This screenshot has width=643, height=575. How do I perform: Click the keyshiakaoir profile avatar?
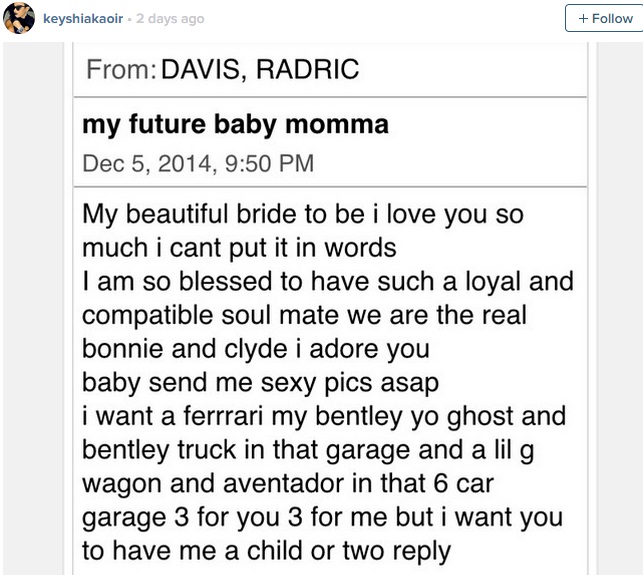[x=19, y=18]
